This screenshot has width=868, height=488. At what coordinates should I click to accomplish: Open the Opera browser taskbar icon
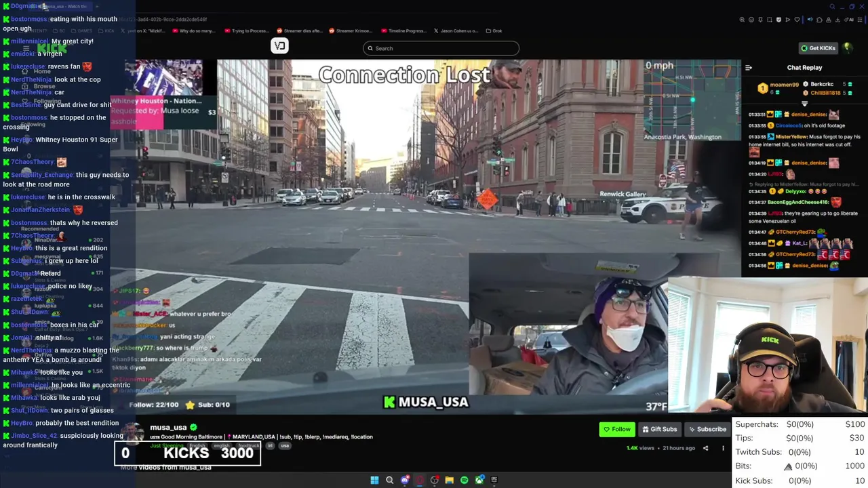click(x=420, y=480)
